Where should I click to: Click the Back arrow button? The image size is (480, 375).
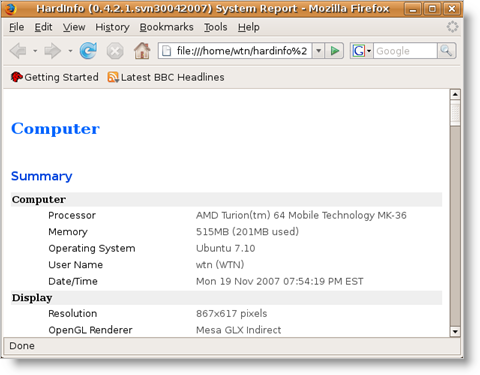[x=18, y=51]
